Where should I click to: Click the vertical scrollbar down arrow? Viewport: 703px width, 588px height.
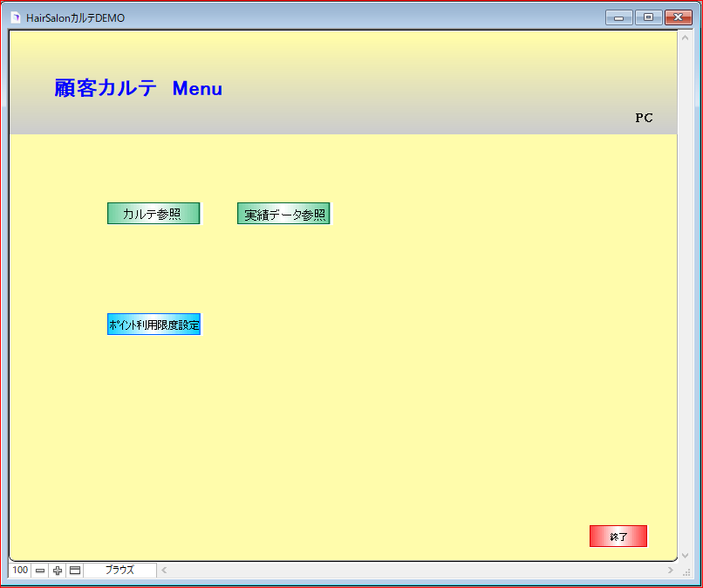click(x=685, y=555)
